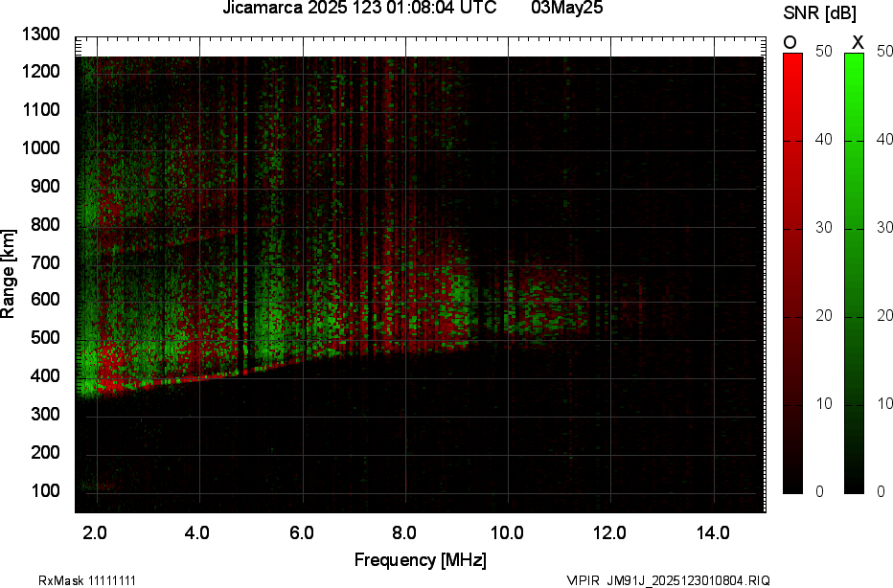This screenshot has height=588, width=893.
Task: Click the 1300 range tick label
Action: click(40, 34)
